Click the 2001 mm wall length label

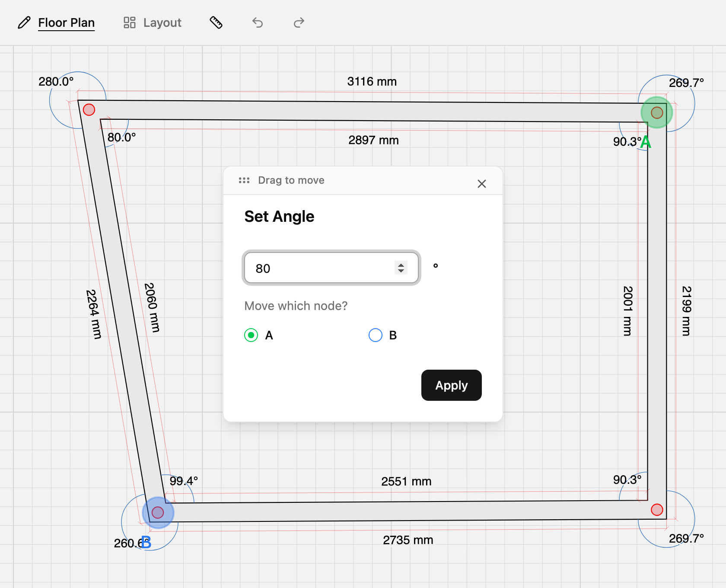[627, 311]
